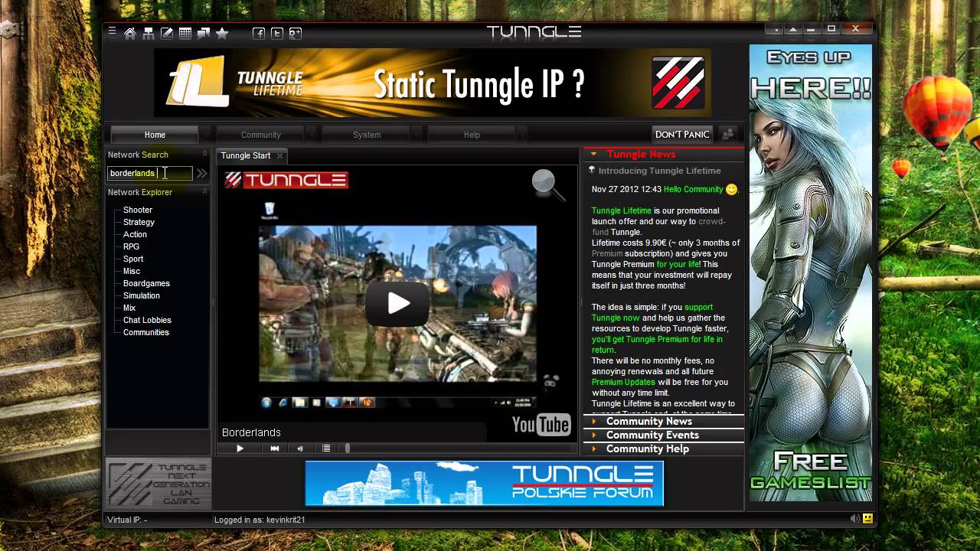The height and width of the screenshot is (551, 980).
Task: Select Communities in Network Explorer
Action: 146,332
